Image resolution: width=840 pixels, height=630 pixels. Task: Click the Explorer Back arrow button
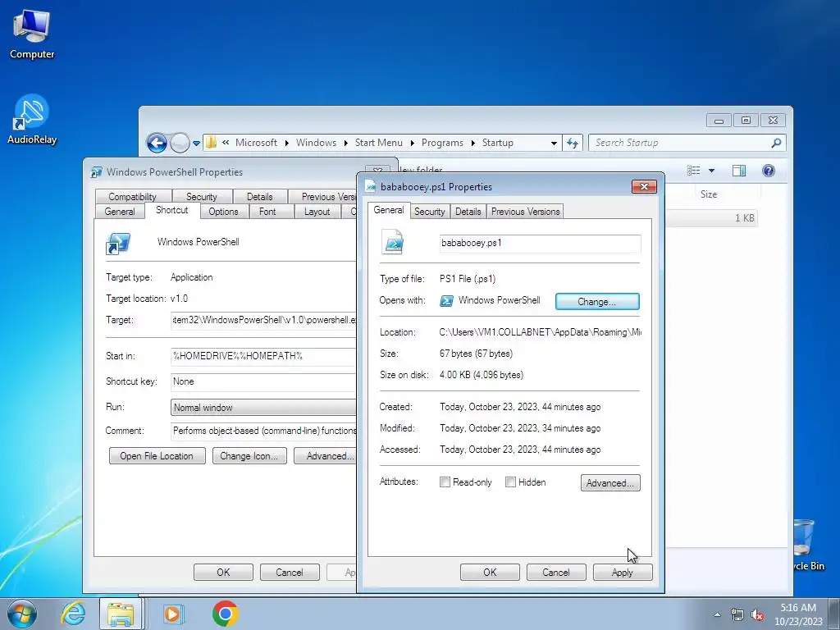point(157,143)
